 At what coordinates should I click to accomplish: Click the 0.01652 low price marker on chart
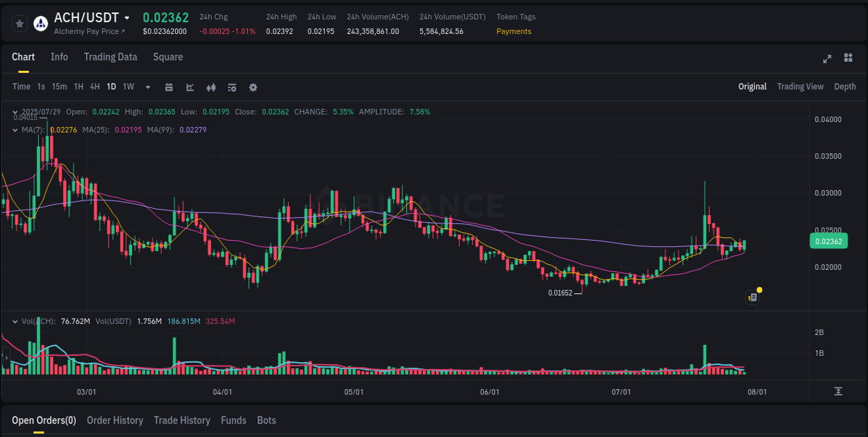coord(560,293)
